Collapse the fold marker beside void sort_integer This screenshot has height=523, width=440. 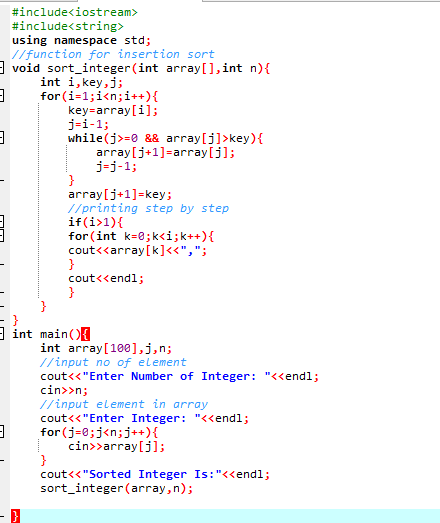pos(1,68)
